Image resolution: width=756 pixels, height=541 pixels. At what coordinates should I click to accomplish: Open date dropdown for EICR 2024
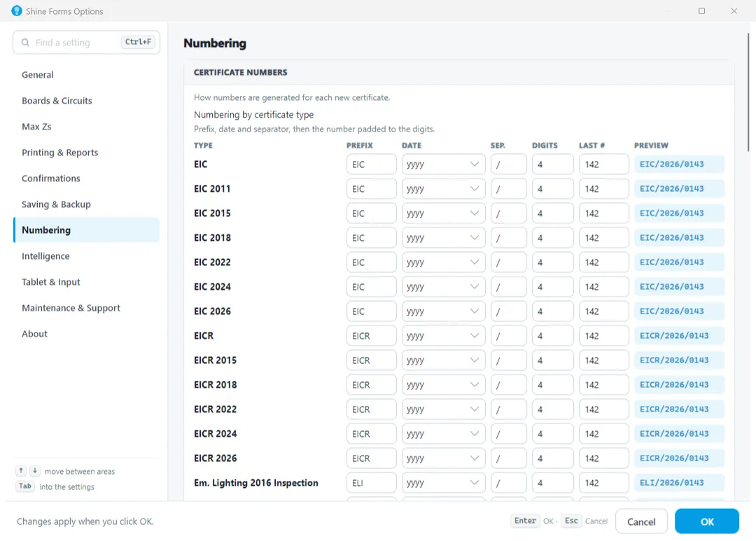tap(443, 434)
